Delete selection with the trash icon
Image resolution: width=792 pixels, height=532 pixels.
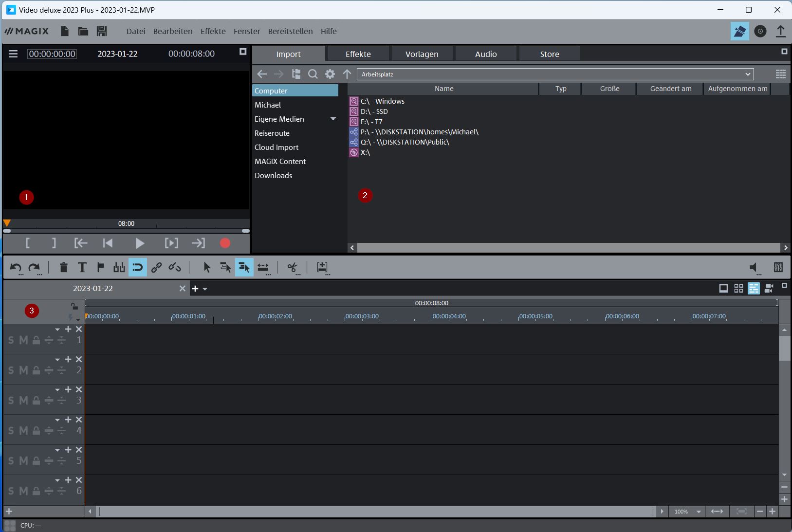[x=63, y=267]
